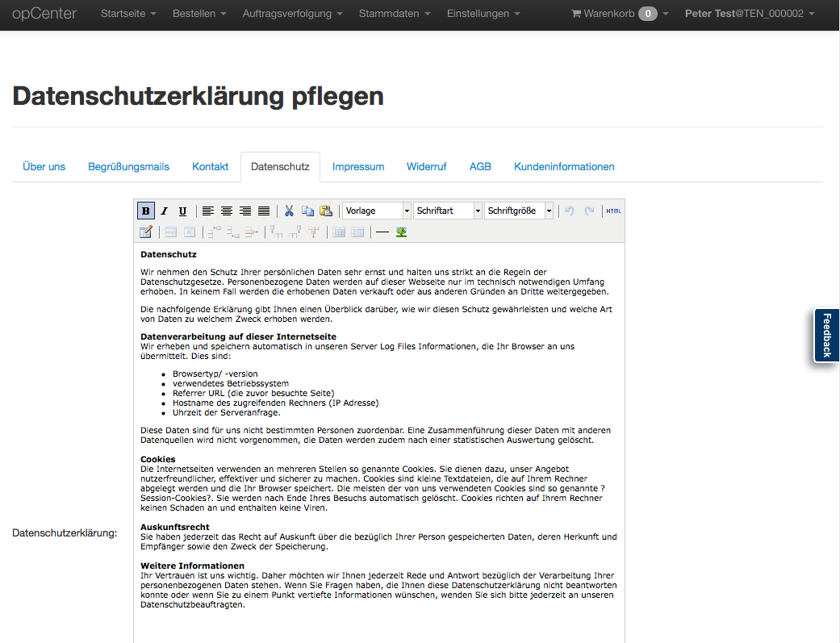Viewport: 840px width, 643px height.
Task: Cut the selected text with the scissors icon
Action: click(288, 211)
